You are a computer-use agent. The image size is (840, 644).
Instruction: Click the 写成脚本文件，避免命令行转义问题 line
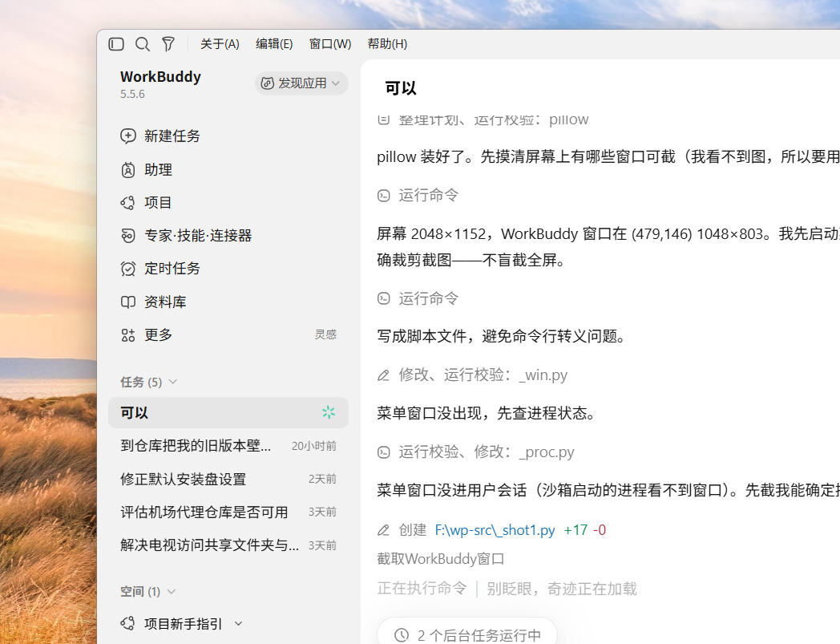pyautogui.click(x=502, y=337)
